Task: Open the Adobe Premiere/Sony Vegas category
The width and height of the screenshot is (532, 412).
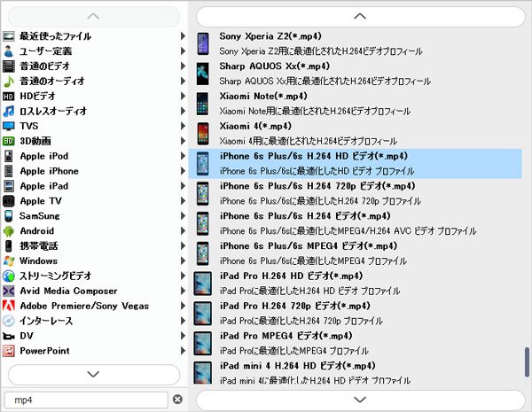Action: tap(94, 306)
